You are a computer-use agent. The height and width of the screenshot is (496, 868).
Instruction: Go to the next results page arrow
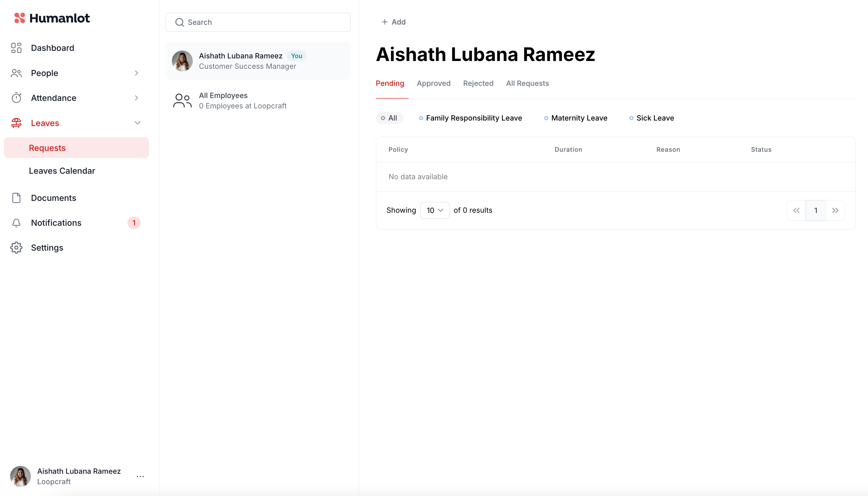835,210
